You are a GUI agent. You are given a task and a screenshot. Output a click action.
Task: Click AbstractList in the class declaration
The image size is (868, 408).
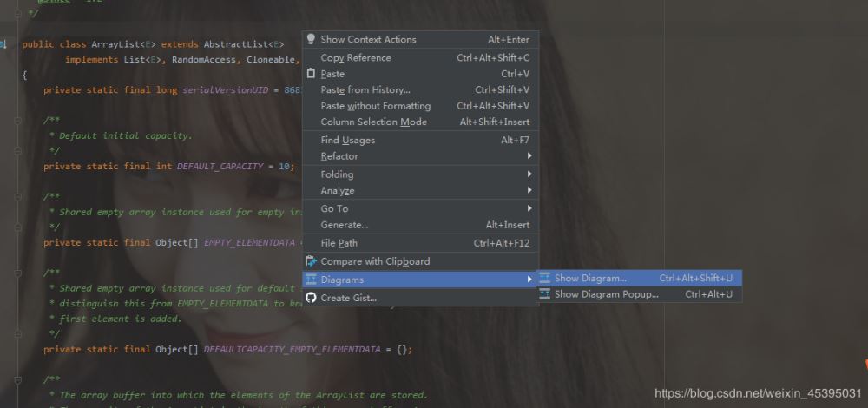236,44
